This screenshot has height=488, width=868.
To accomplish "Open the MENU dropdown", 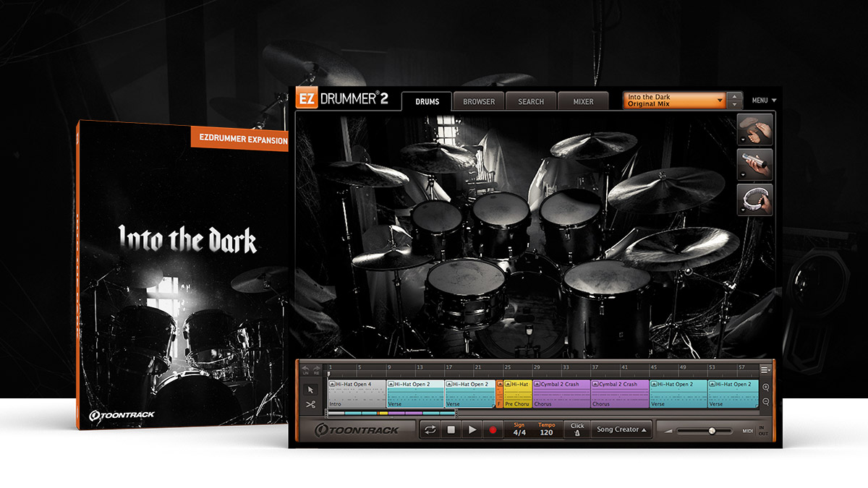I will coord(764,100).
